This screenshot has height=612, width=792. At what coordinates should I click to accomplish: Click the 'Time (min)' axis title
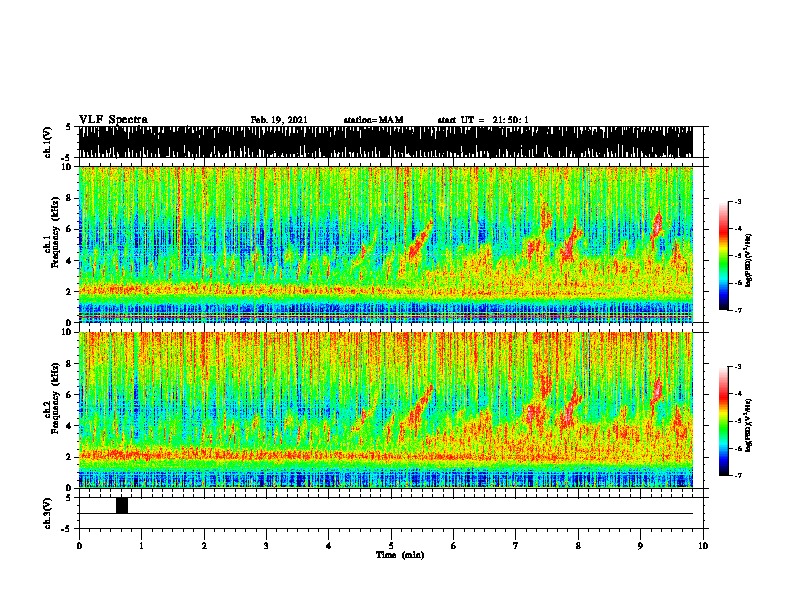pyautogui.click(x=400, y=555)
